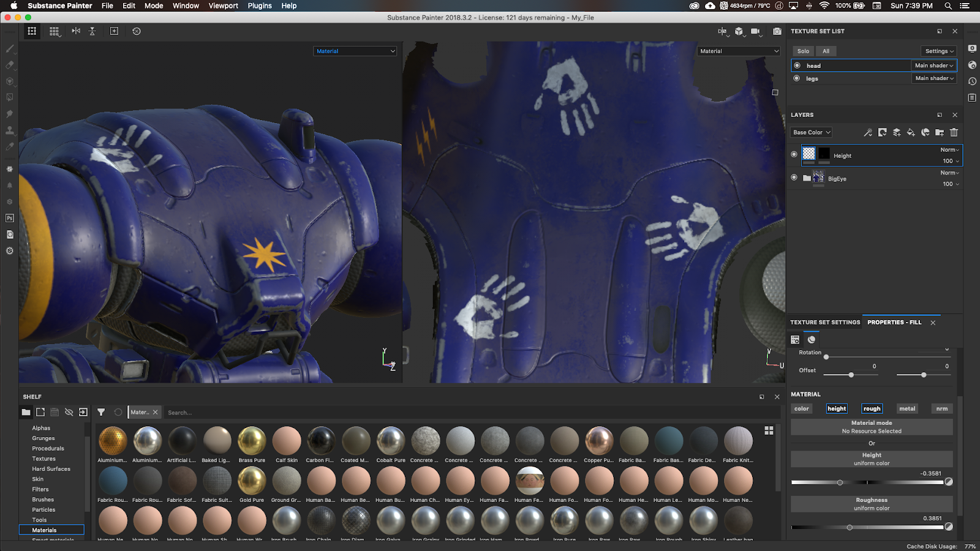Viewport: 980px width, 551px height.
Task: Open the Plugins menu
Action: tap(260, 6)
